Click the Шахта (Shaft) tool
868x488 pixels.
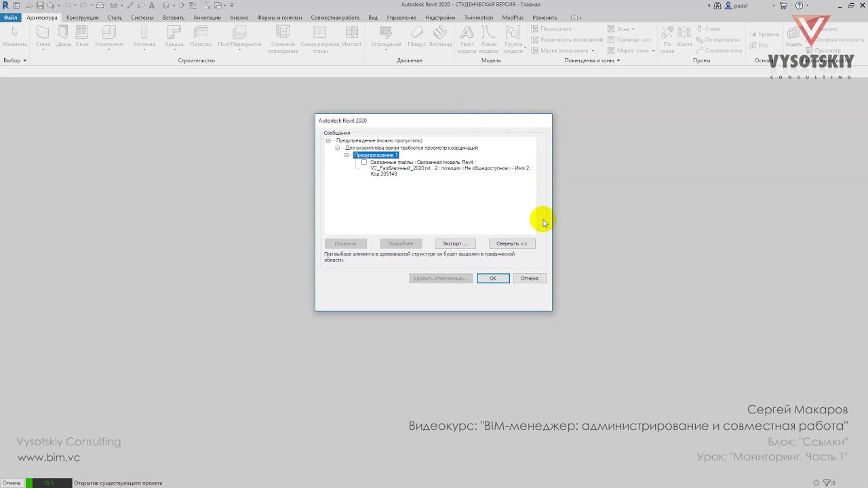click(684, 37)
